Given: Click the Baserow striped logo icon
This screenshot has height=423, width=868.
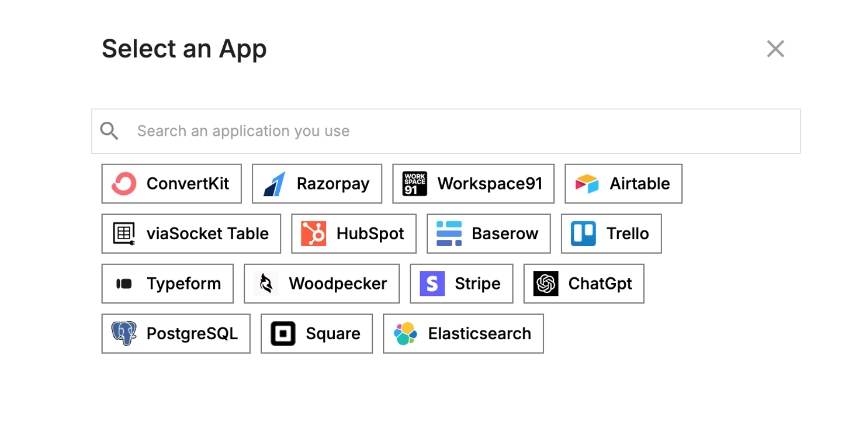Looking at the screenshot, I should click(x=449, y=233).
